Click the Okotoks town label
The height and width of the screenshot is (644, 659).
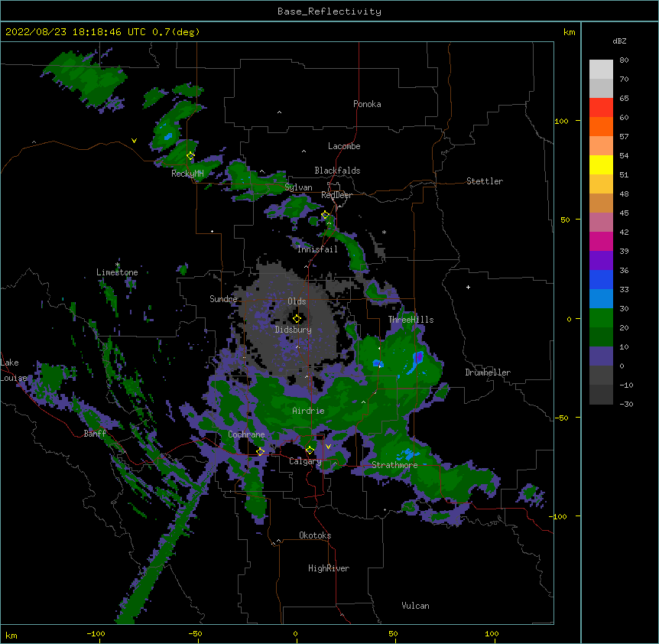click(315, 535)
